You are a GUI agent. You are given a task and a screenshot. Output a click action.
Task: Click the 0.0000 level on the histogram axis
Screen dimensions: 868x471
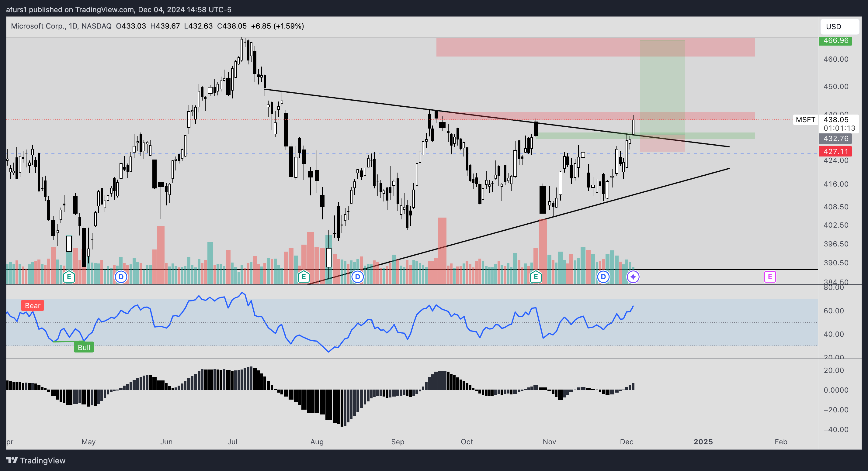pyautogui.click(x=836, y=390)
